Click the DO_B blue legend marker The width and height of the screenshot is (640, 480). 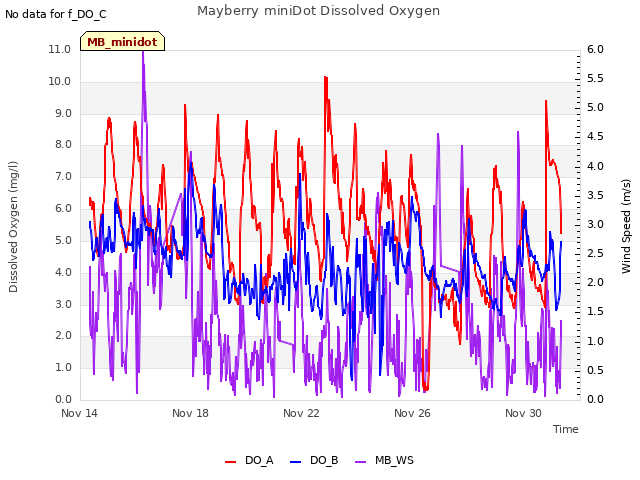(x=296, y=462)
